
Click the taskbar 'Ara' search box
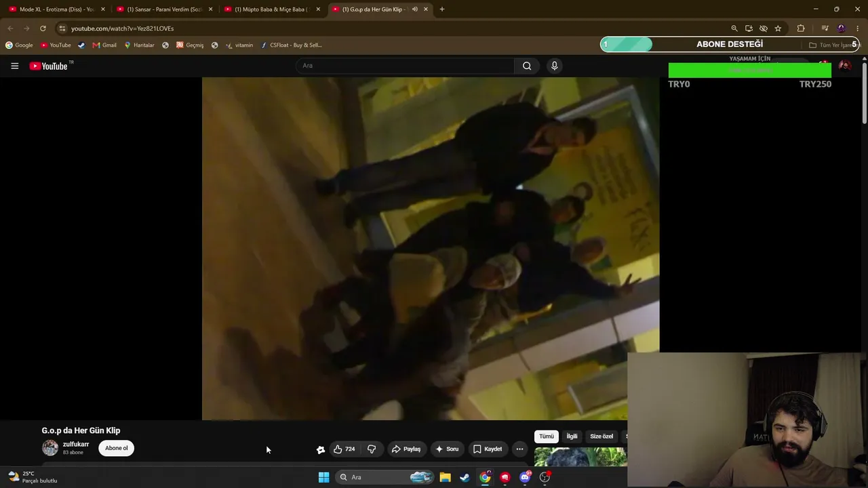click(x=384, y=477)
